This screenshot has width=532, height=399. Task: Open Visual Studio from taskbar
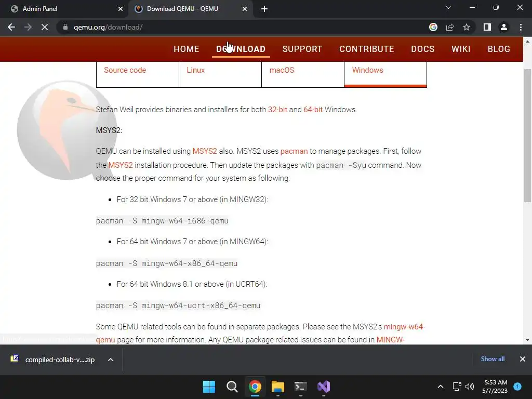coord(324,387)
